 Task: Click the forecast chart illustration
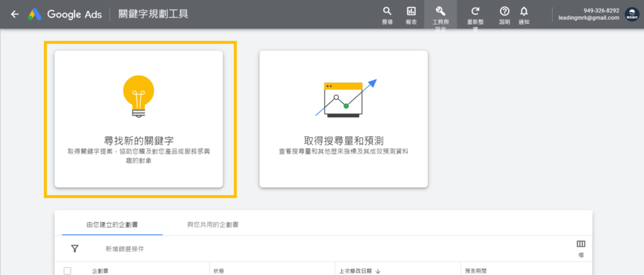pos(346,97)
